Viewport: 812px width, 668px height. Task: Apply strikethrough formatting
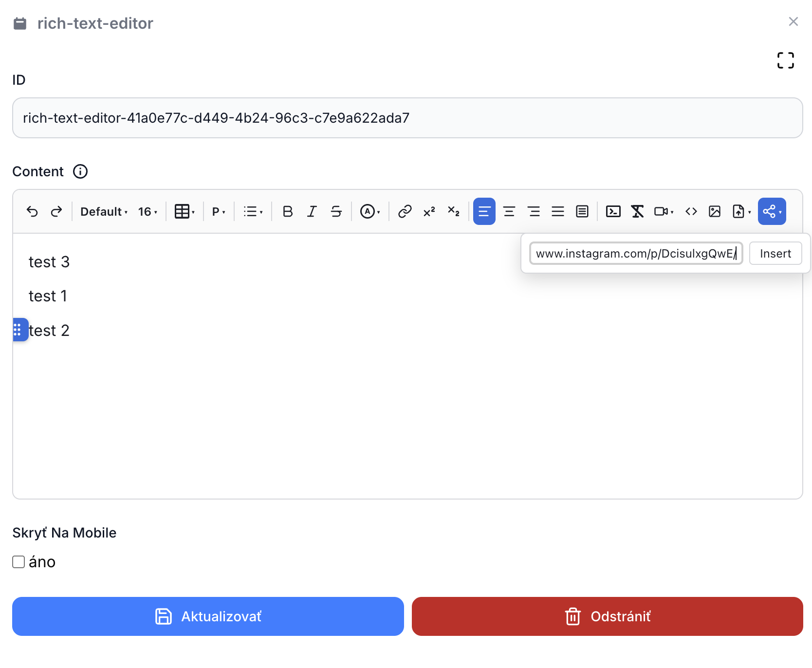pos(336,211)
